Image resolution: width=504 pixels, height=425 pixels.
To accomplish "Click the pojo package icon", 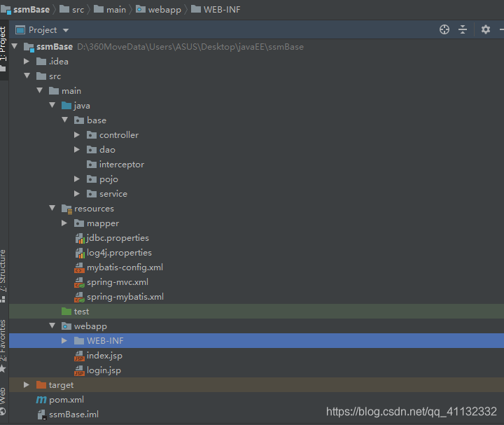I will [x=92, y=179].
